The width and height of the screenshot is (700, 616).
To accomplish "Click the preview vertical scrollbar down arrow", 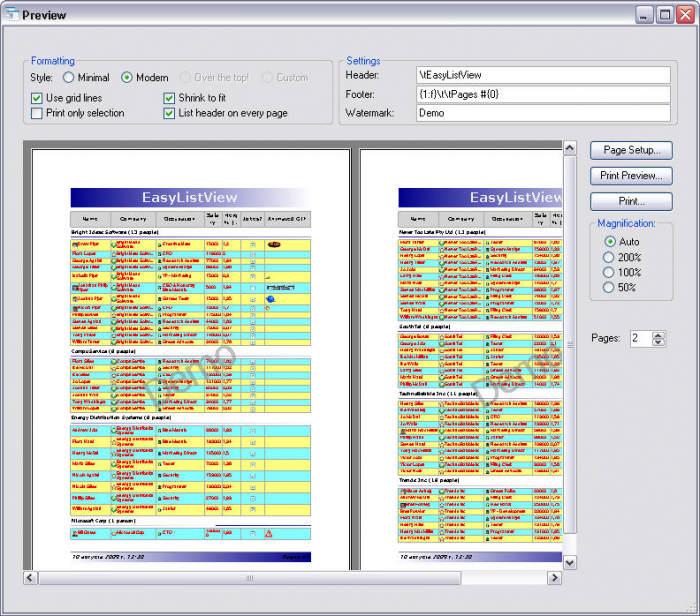I will tap(570, 562).
